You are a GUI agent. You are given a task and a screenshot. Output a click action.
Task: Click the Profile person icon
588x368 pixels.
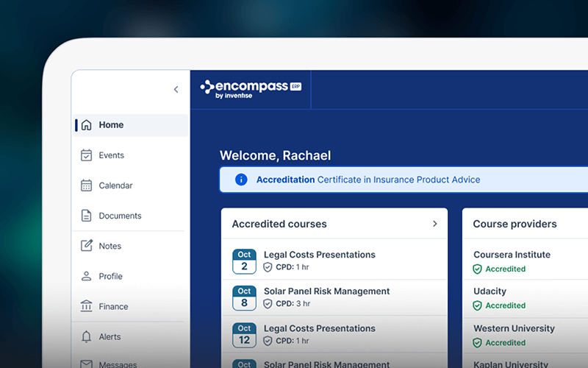point(87,276)
